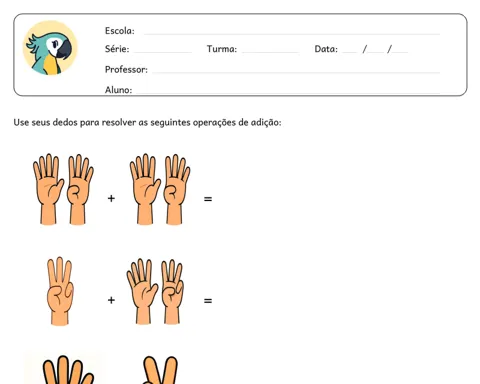Viewport: 480px width, 384px height.
Task: Click the two-finger peace hand at bottom
Action: (x=160, y=370)
